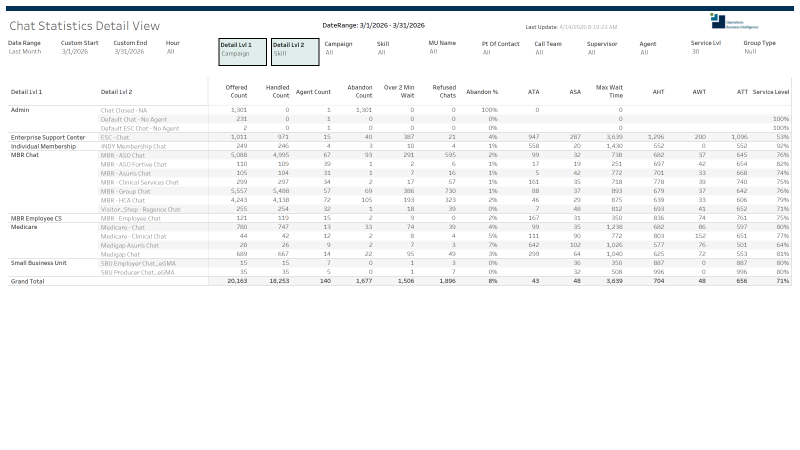The width and height of the screenshot is (800, 450).
Task: Click the Abandon % column header
Action: (x=482, y=91)
